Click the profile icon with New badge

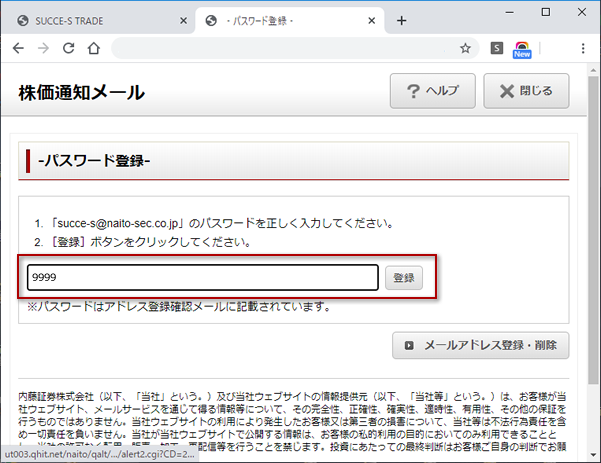point(521,49)
